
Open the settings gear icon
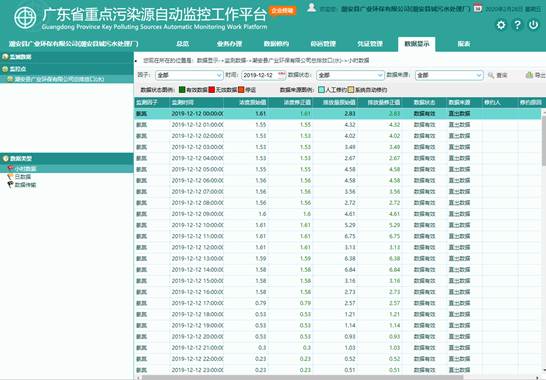click(x=501, y=25)
